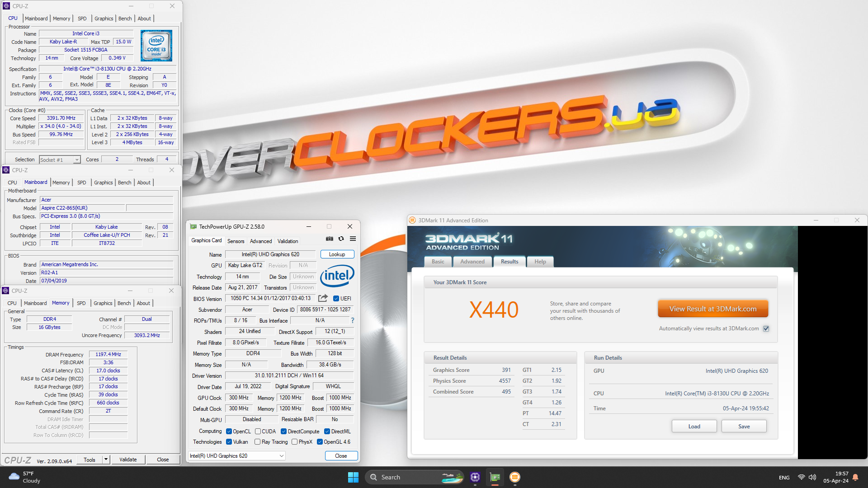Image resolution: width=868 pixels, height=488 pixels.
Task: Click the DRAM Frequency value 1197.4 MHz
Action: click(108, 355)
